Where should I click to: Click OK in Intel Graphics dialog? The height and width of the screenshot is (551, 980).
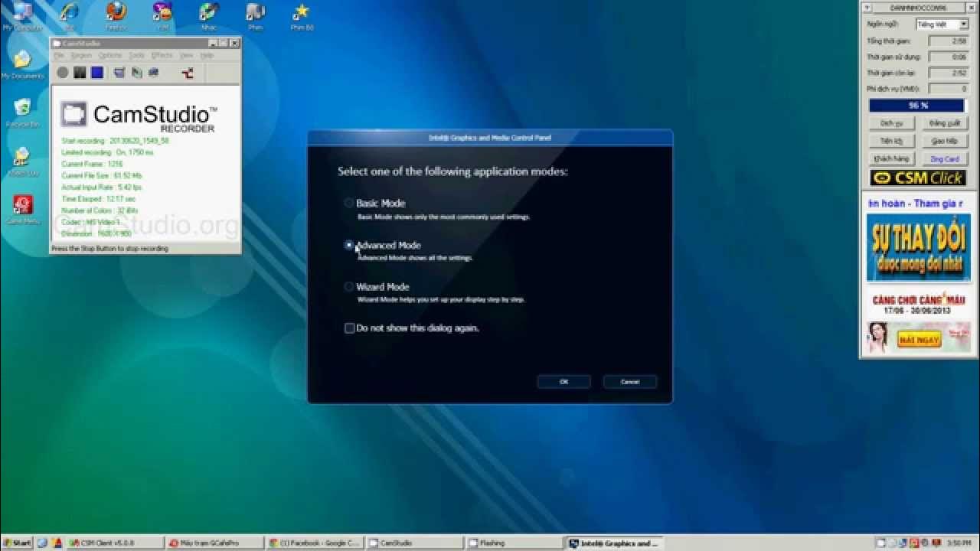(x=563, y=381)
